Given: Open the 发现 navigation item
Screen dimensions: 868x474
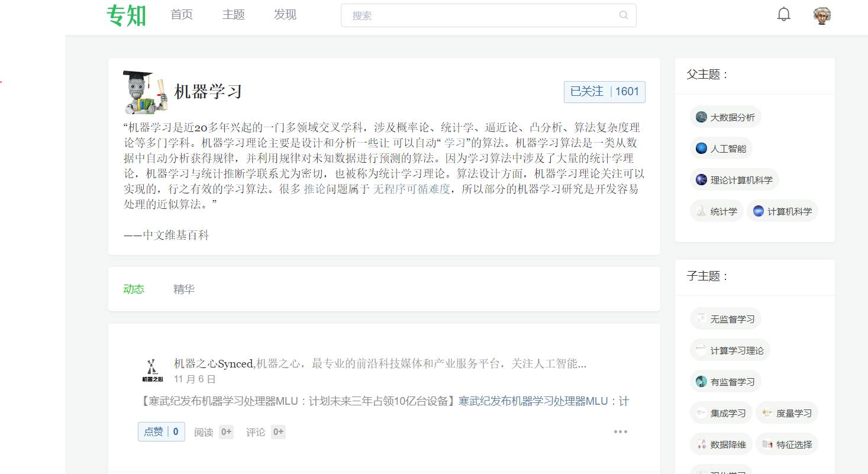Looking at the screenshot, I should [x=285, y=15].
